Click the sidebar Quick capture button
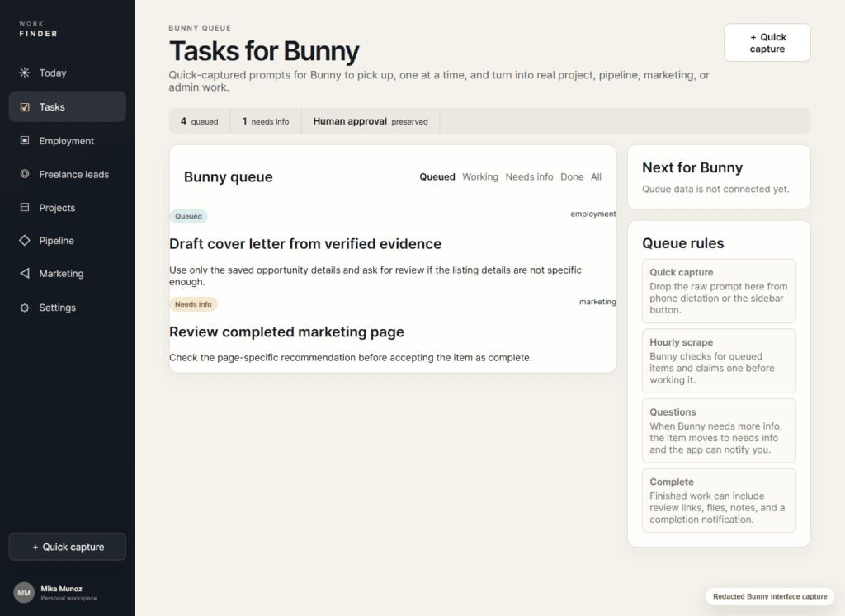 pos(68,547)
